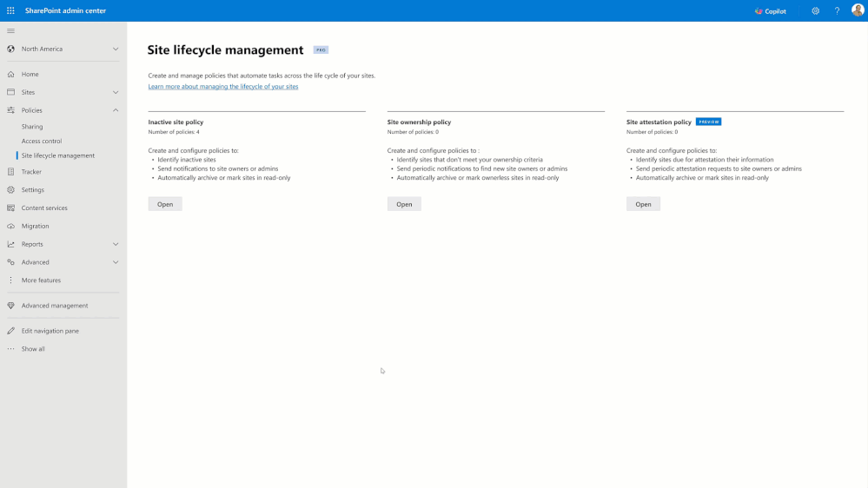Click the PRO badge beside page title
The image size is (868, 488).
tap(321, 49)
